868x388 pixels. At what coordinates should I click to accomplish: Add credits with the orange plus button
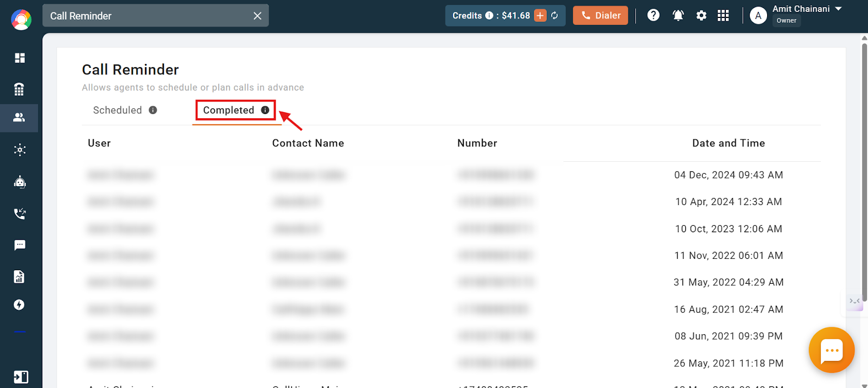tap(540, 15)
